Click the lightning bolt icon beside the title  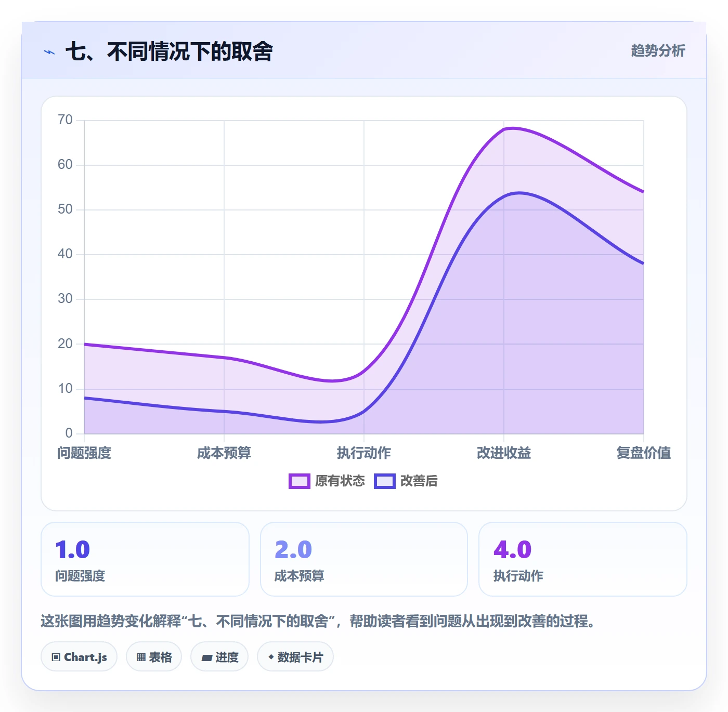49,52
